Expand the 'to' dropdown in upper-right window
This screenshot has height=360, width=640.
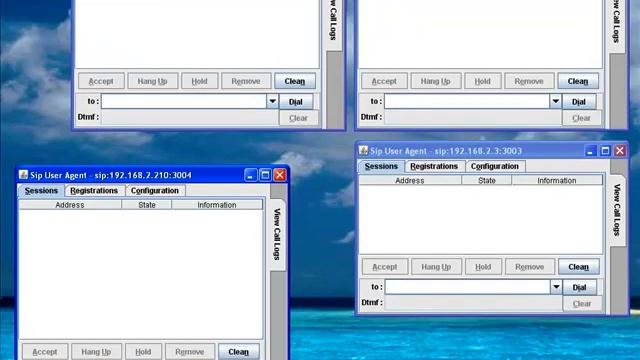[x=555, y=101]
